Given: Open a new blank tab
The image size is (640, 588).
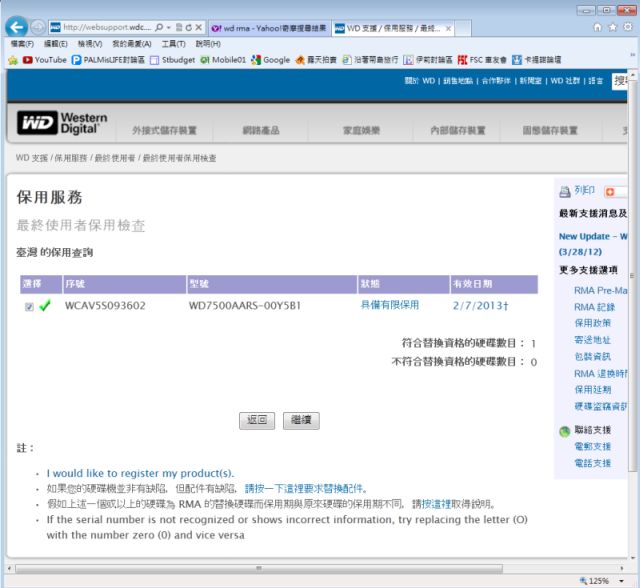Looking at the screenshot, I should 463,28.
